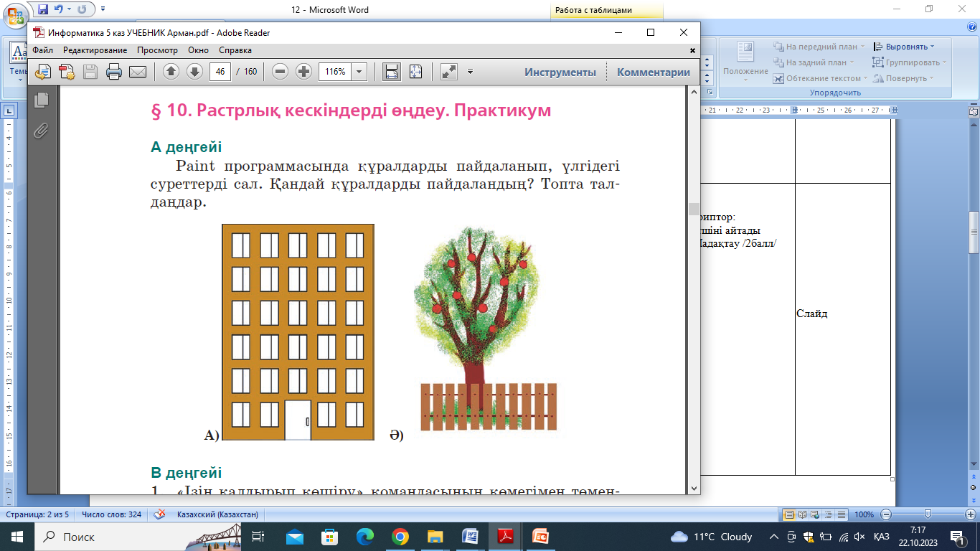Click the page number field showing 46
This screenshot has width=980, height=551.
[x=220, y=72]
